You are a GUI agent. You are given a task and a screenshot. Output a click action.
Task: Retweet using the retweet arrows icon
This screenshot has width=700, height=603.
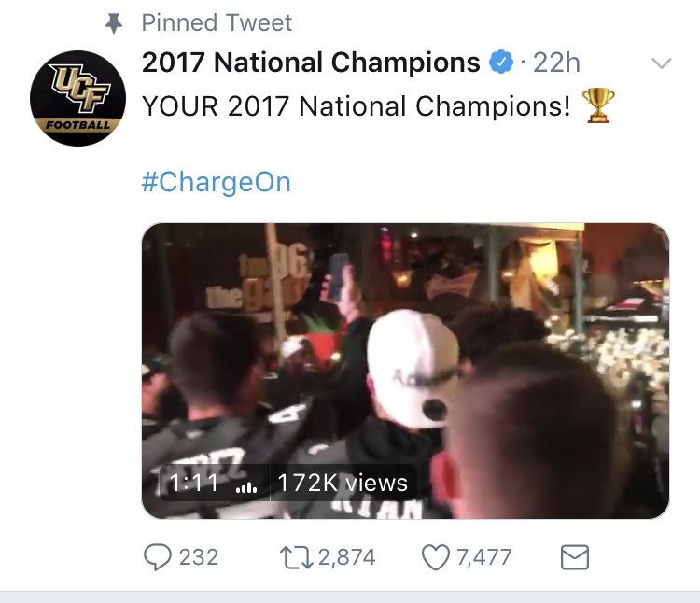(x=296, y=557)
